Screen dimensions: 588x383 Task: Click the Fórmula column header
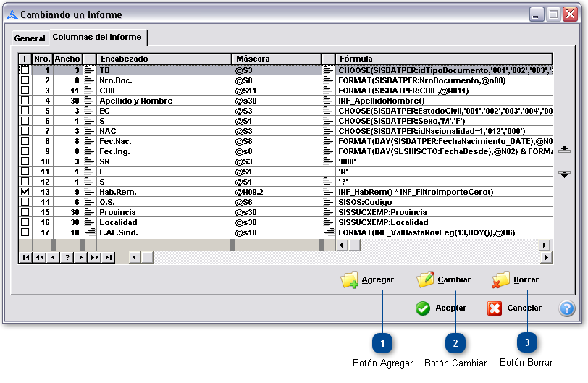tap(444, 59)
